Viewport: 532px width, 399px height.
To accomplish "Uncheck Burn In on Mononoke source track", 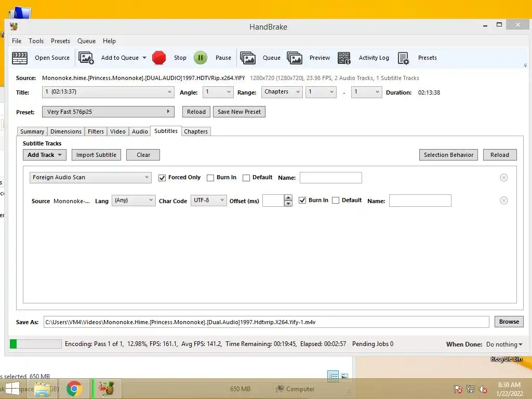I will [x=302, y=200].
